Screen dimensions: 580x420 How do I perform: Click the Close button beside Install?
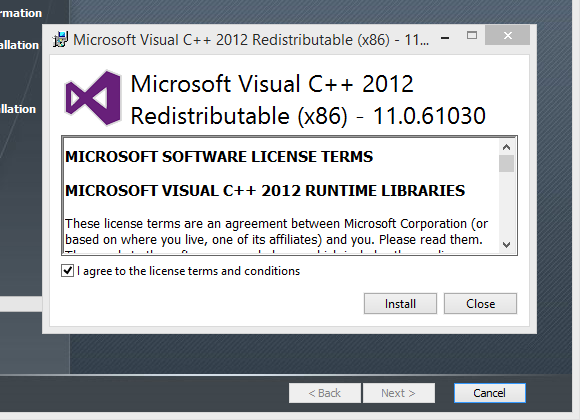tap(480, 303)
